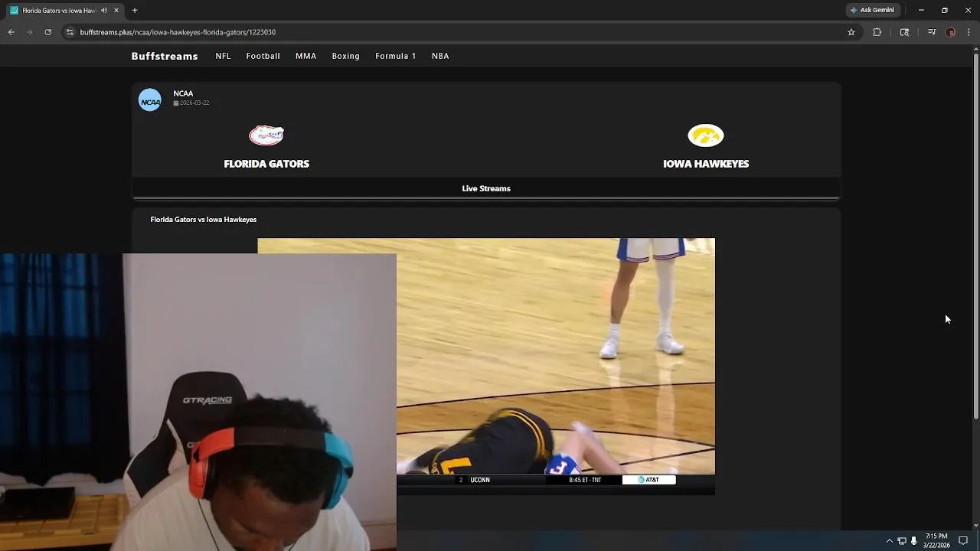Click the 8:45 ET TNT ticker text

(585, 480)
